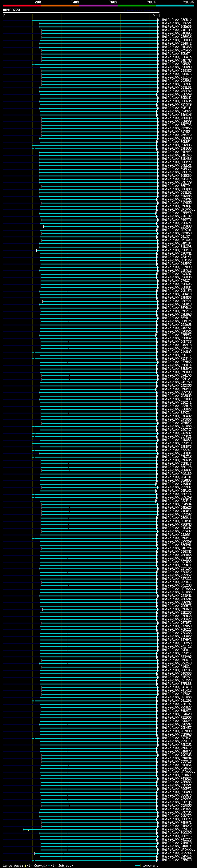Select label UniRef100_B8C635
The height and width of the screenshot is (868, 197).
[177, 101]
